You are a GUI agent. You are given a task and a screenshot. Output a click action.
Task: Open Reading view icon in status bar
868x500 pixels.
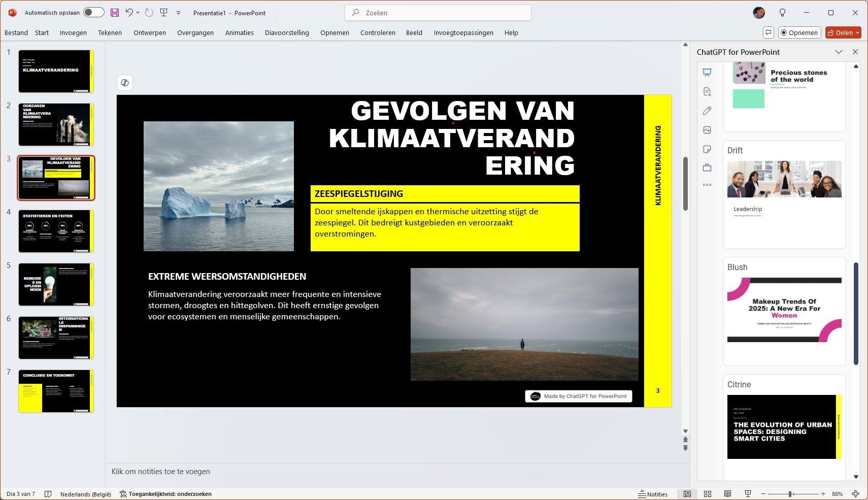click(x=727, y=494)
